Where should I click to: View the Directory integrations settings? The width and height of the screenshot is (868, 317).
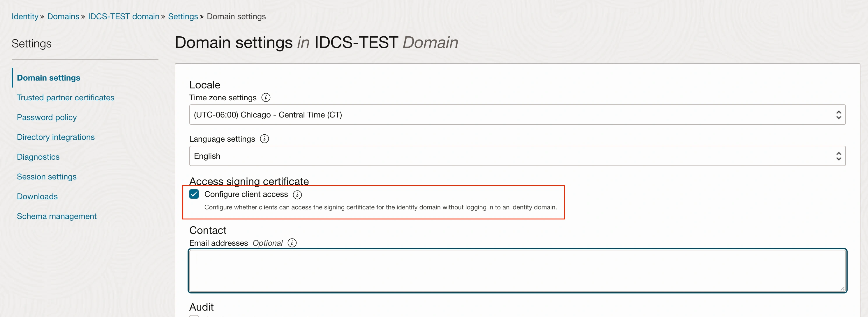tap(55, 137)
